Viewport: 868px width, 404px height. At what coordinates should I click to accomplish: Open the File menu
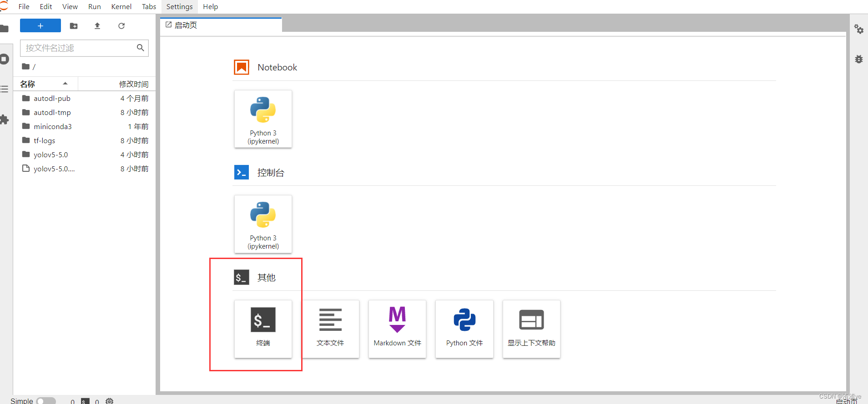click(x=24, y=6)
